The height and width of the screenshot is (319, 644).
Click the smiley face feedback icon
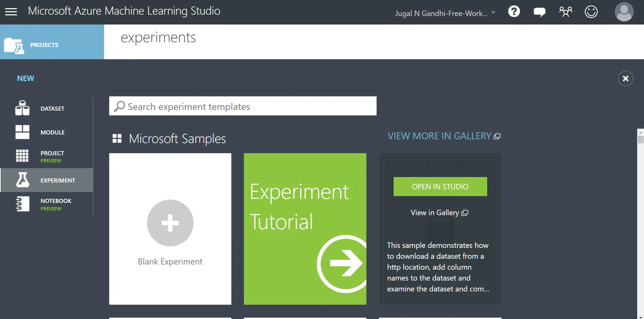591,12
